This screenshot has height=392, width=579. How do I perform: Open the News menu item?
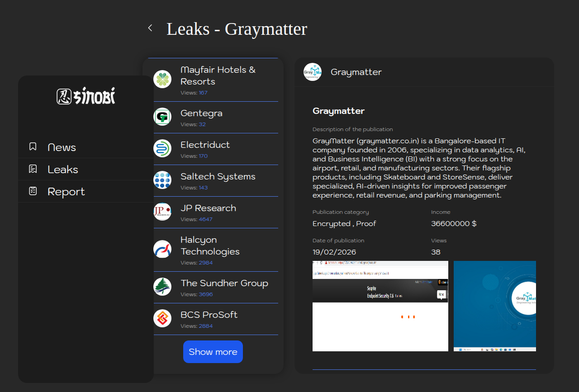(62, 147)
